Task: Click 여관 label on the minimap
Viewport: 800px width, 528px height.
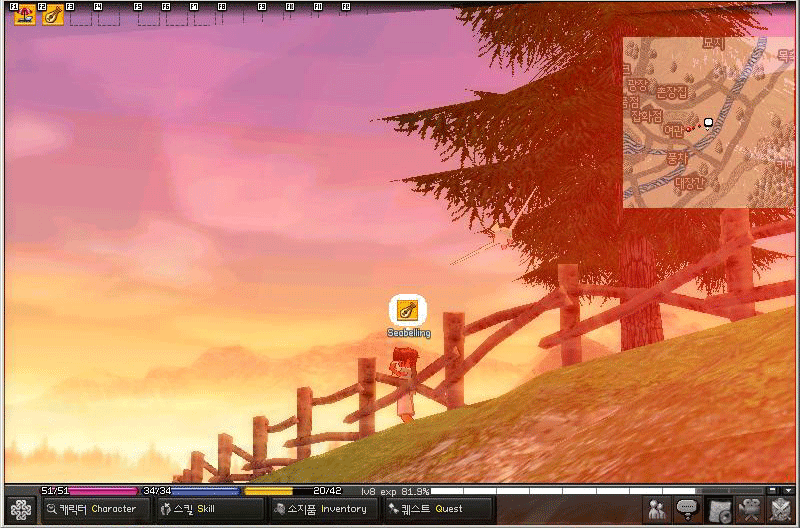Action: tap(673, 131)
